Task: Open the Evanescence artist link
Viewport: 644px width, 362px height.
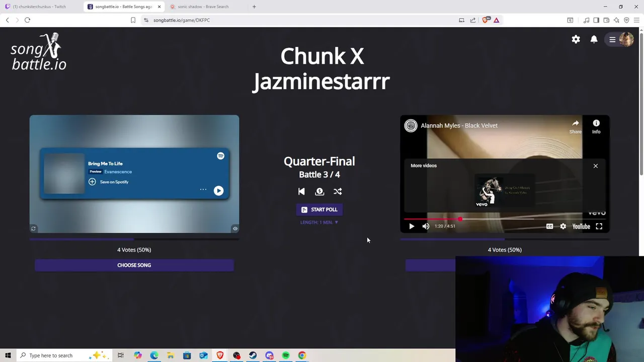Action: tap(118, 172)
